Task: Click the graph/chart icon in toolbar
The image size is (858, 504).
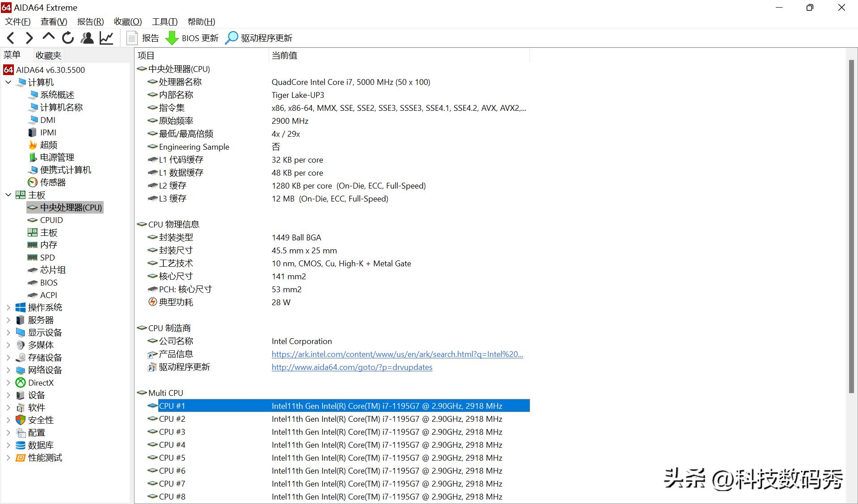Action: click(106, 38)
